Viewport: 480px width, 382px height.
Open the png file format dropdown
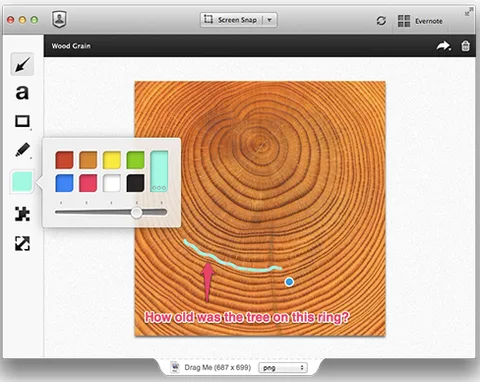[283, 368]
